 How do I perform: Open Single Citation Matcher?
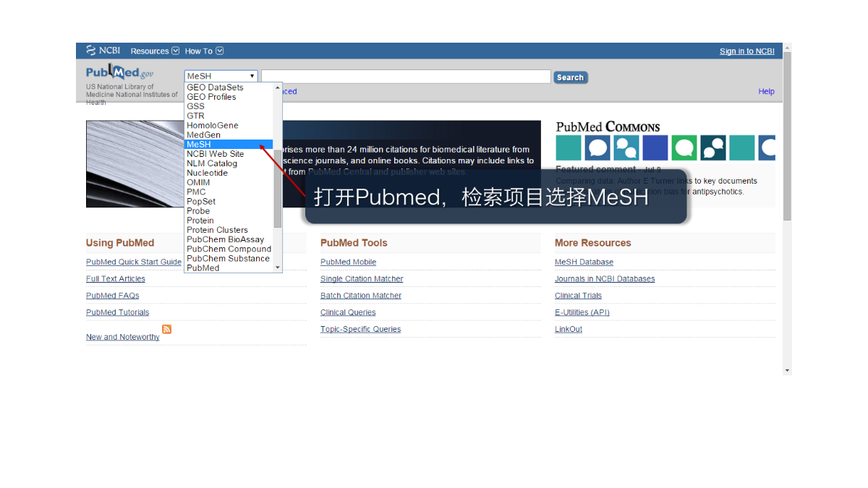362,279
